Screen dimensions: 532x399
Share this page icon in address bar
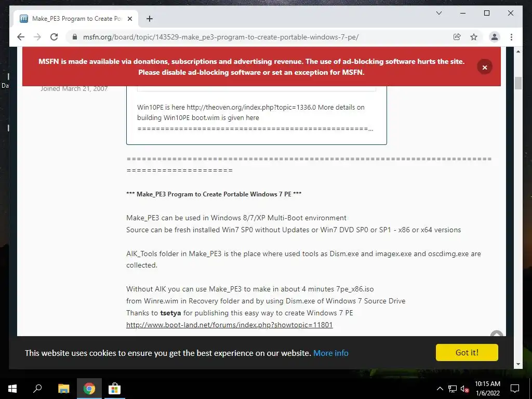[457, 37]
